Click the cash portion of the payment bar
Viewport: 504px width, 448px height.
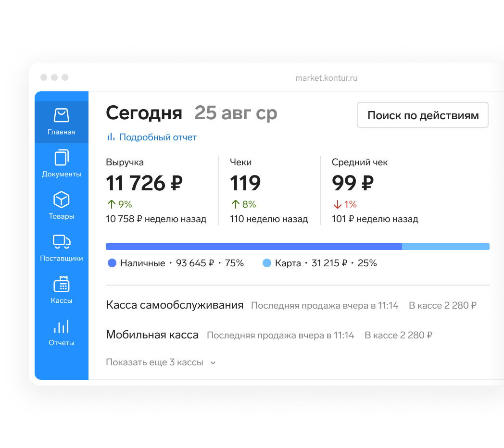pos(253,247)
